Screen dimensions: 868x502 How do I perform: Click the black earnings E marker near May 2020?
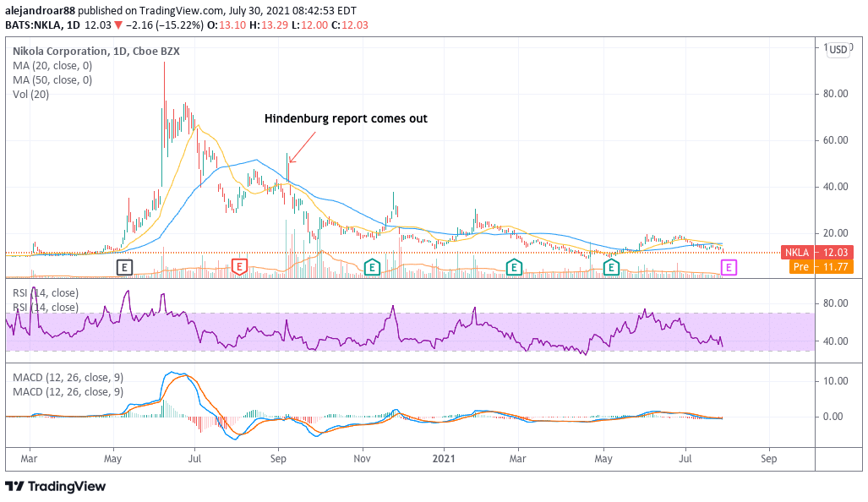[x=124, y=267]
